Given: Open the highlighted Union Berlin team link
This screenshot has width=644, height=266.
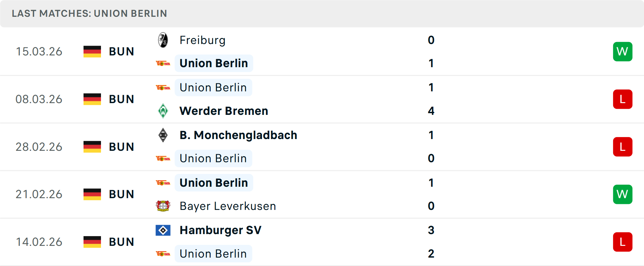Looking at the screenshot, I should pyautogui.click(x=214, y=63).
